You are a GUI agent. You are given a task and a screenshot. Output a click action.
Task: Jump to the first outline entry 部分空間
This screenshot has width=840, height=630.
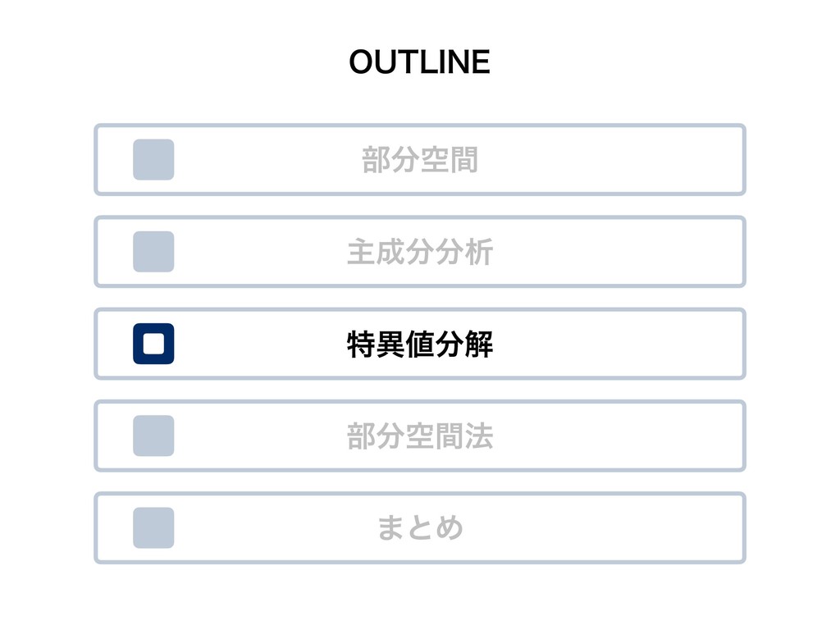pyautogui.click(x=420, y=160)
